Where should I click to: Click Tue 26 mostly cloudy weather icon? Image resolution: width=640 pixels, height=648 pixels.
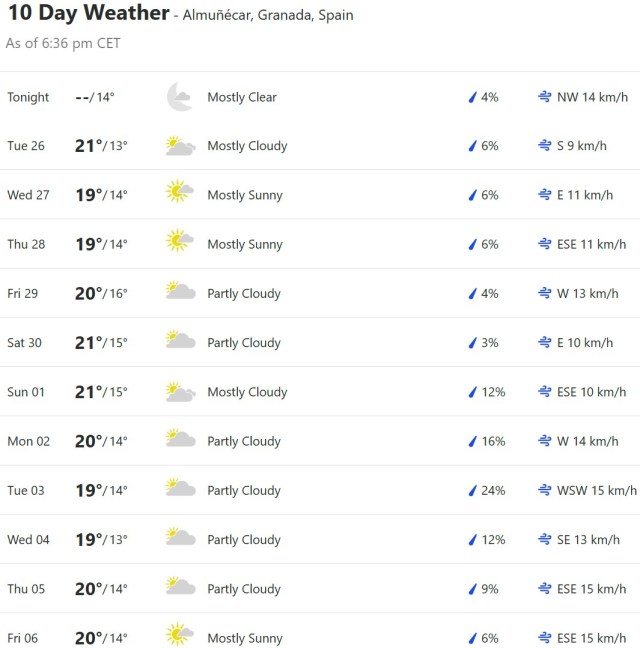[x=180, y=146]
